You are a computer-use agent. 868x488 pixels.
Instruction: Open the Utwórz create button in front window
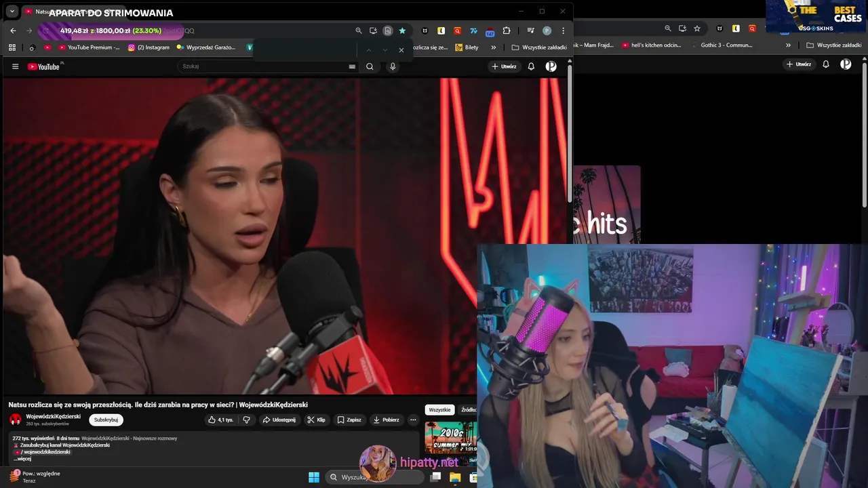pos(504,66)
